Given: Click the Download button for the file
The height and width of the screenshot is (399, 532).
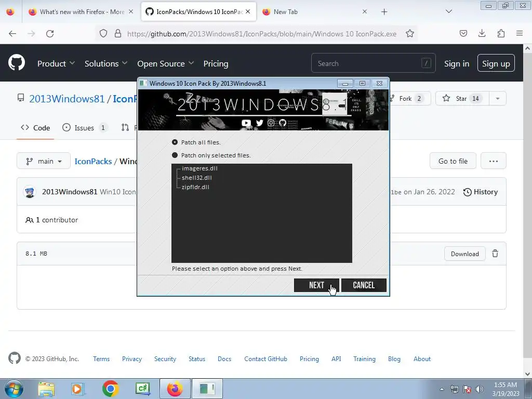Looking at the screenshot, I should [465, 254].
